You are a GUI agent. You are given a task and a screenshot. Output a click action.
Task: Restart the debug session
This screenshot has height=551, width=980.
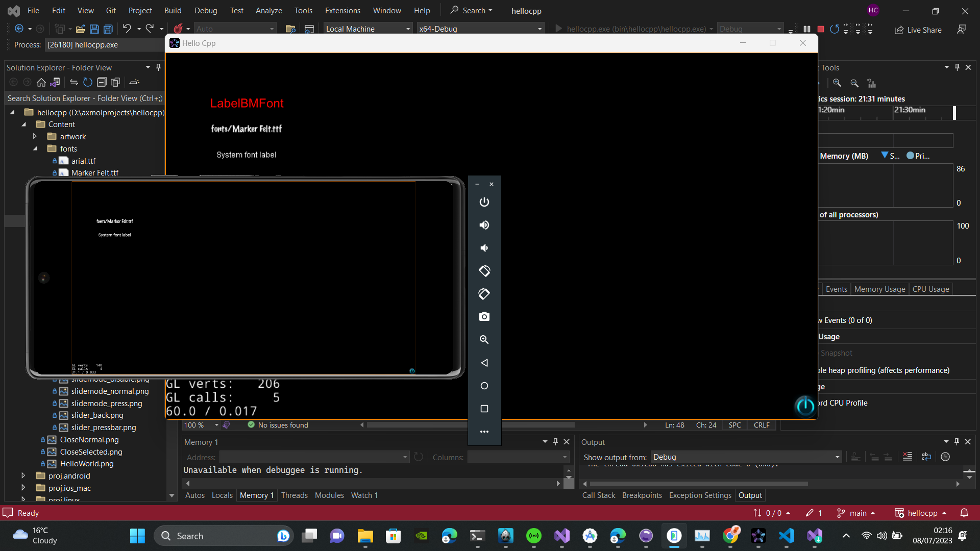835,29
